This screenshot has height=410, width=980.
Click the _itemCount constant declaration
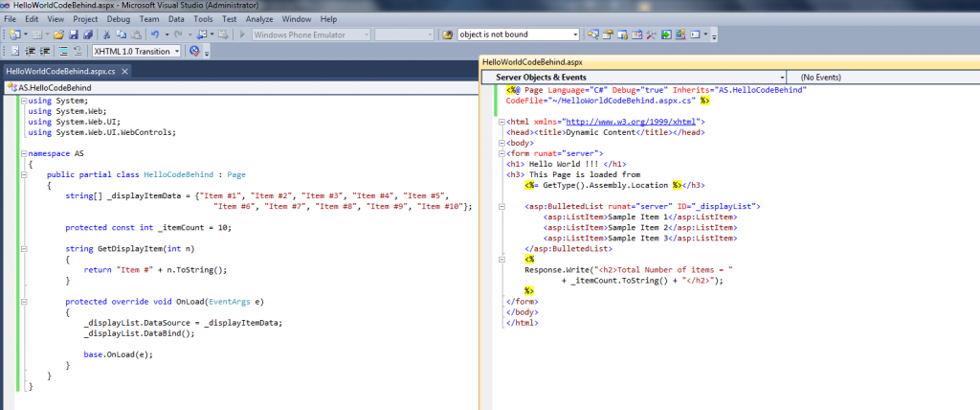(x=148, y=227)
